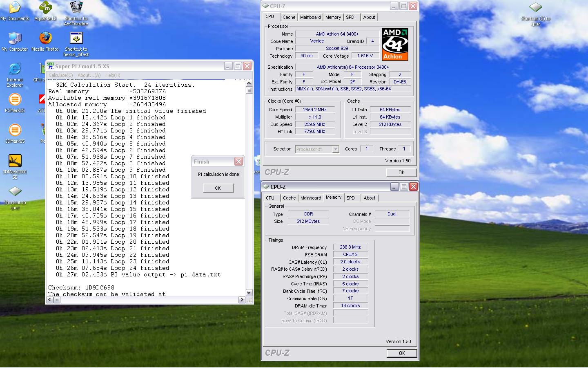Minimize the lower CPU-Z window

394,187
